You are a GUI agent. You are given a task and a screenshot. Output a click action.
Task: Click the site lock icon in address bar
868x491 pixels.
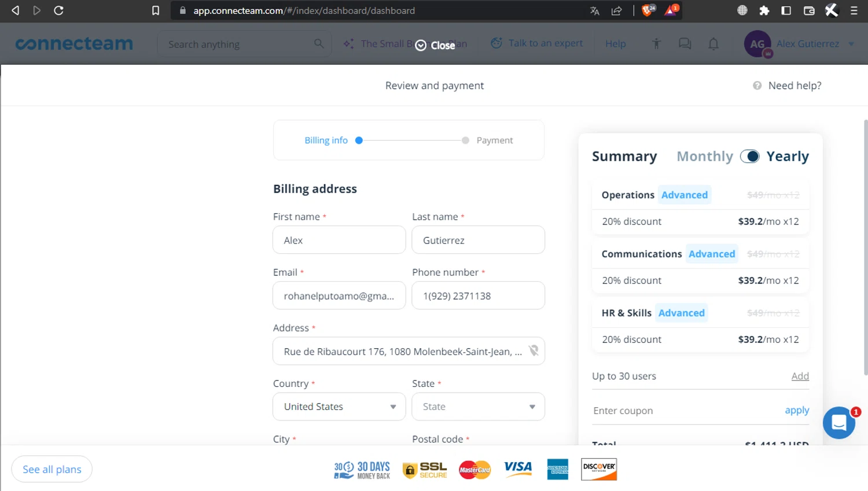tap(183, 10)
